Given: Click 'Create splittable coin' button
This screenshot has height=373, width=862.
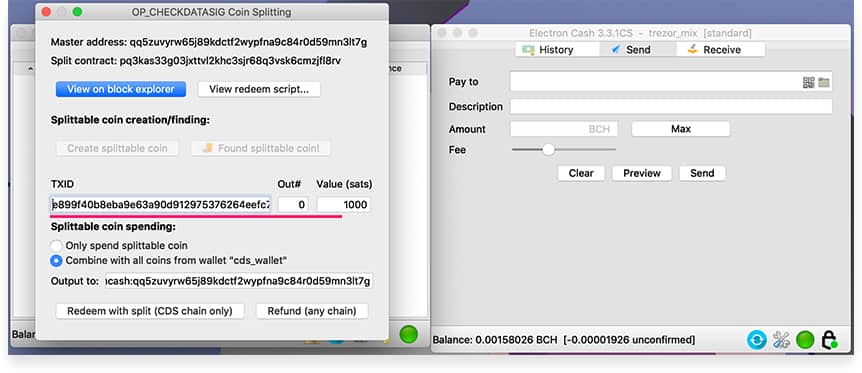Looking at the screenshot, I should (117, 148).
